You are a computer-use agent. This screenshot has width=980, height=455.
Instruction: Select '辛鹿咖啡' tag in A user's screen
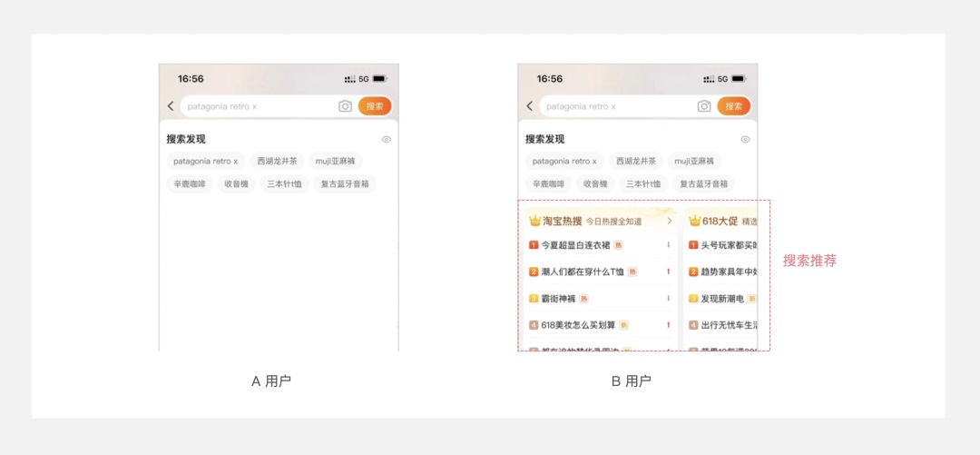coord(190,184)
